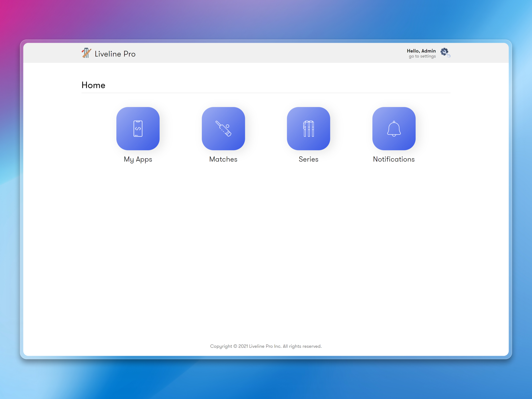The image size is (532, 399).
Task: Click the settings gear-and-wrench icon
Action: pos(444,53)
